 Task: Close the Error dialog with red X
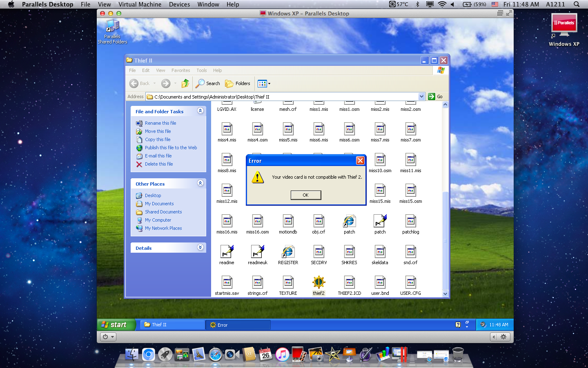360,160
